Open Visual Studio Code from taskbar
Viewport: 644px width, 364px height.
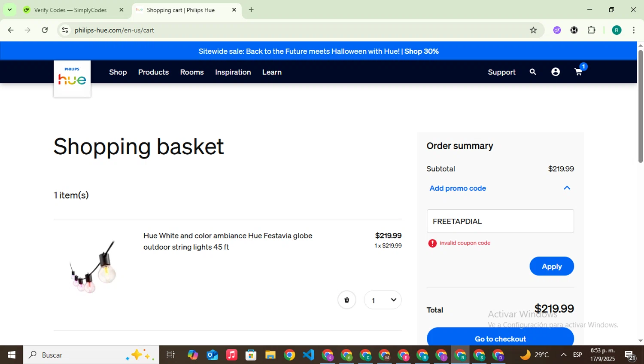(x=308, y=355)
